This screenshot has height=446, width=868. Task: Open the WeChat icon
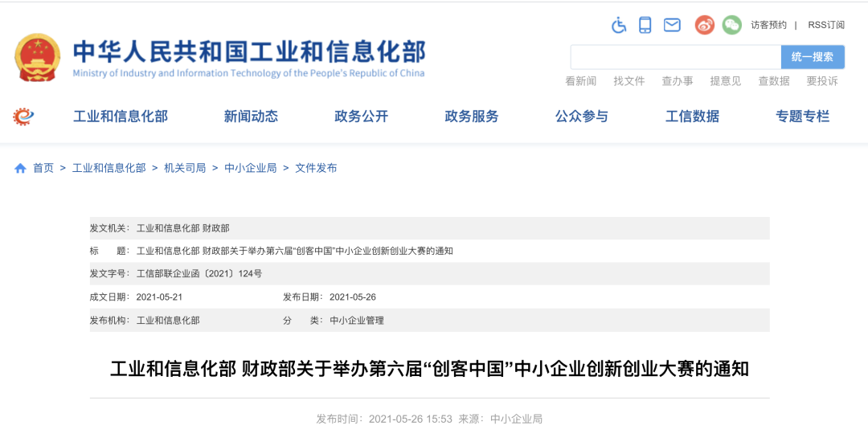coord(732,25)
